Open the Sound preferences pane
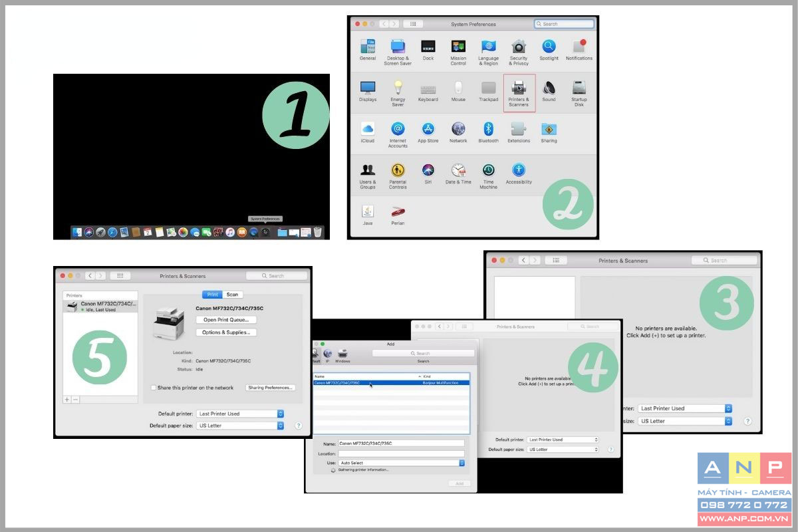The image size is (798, 532). (x=549, y=92)
